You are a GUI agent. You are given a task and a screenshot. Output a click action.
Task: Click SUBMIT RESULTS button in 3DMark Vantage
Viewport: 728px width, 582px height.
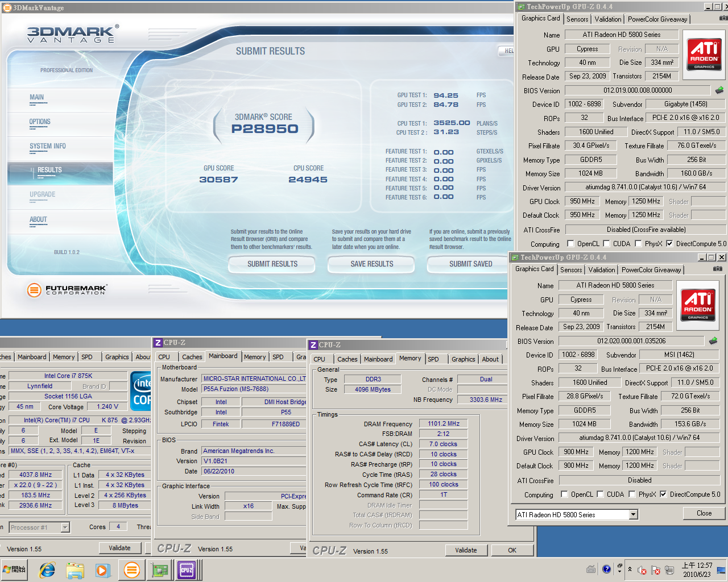pyautogui.click(x=272, y=264)
